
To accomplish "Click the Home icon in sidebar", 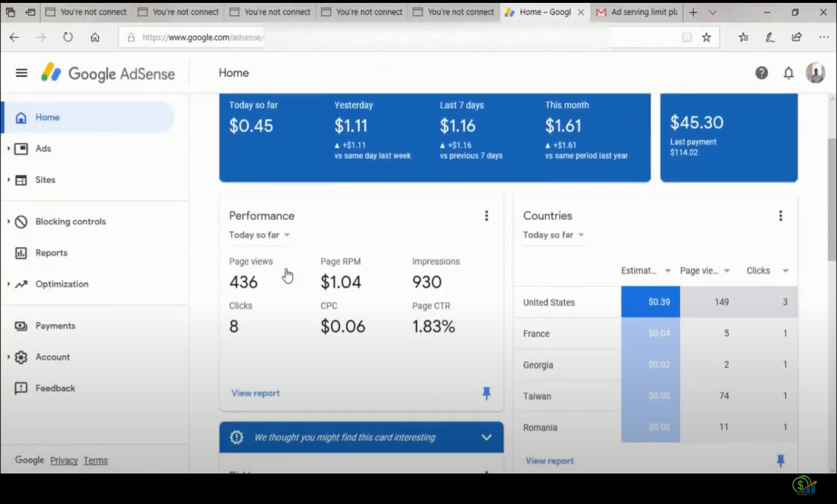I will (x=21, y=118).
